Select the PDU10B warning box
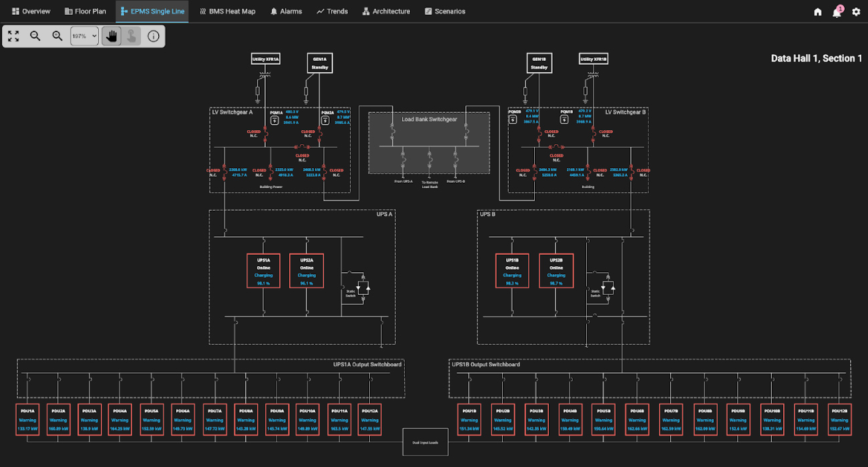The image size is (868, 467). (772, 420)
